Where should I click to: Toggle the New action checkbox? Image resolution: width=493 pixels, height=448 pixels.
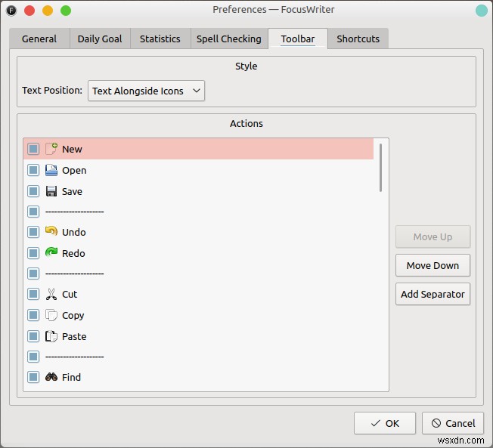[x=33, y=149]
